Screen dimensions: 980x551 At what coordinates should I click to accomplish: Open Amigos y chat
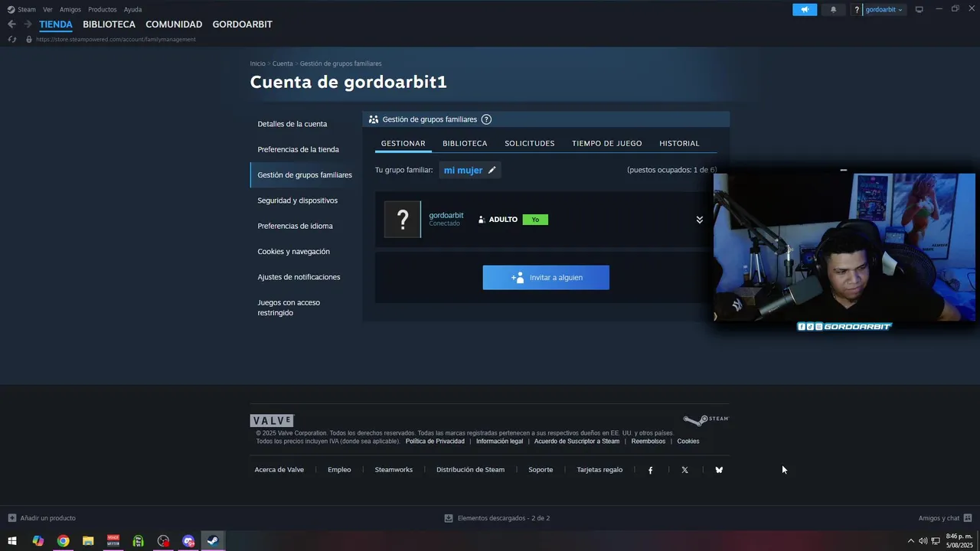point(945,518)
